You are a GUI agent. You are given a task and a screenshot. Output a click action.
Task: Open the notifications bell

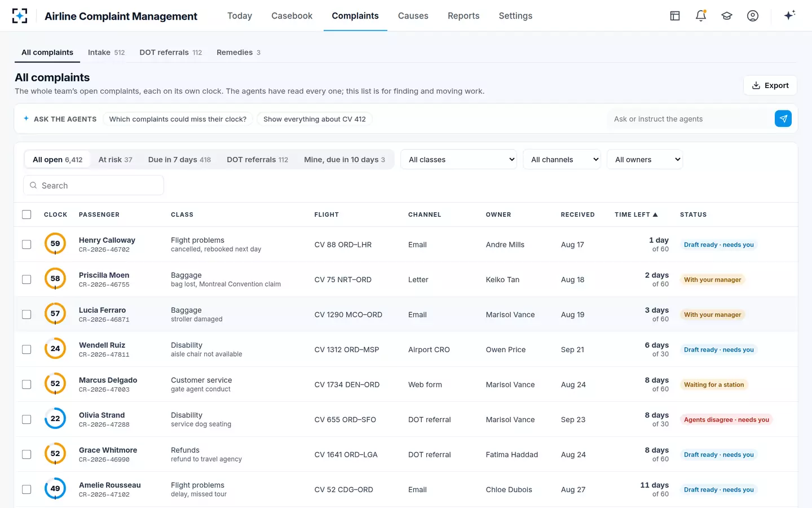click(x=701, y=16)
